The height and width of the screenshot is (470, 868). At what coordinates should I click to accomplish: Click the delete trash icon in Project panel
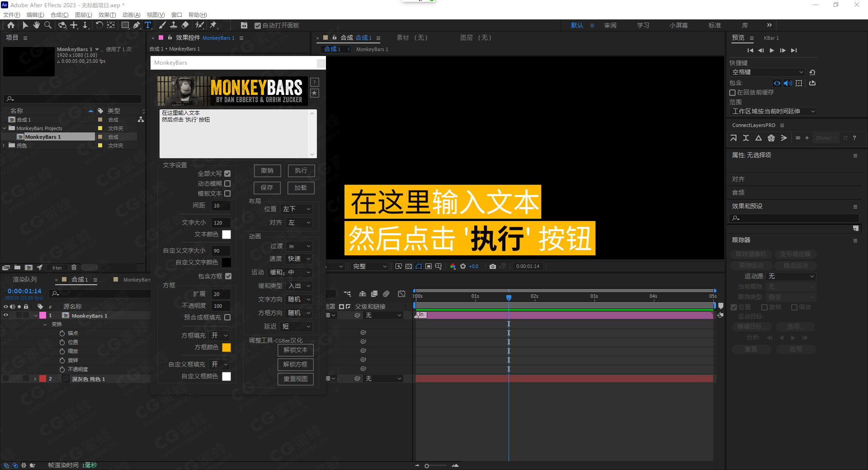(x=74, y=268)
